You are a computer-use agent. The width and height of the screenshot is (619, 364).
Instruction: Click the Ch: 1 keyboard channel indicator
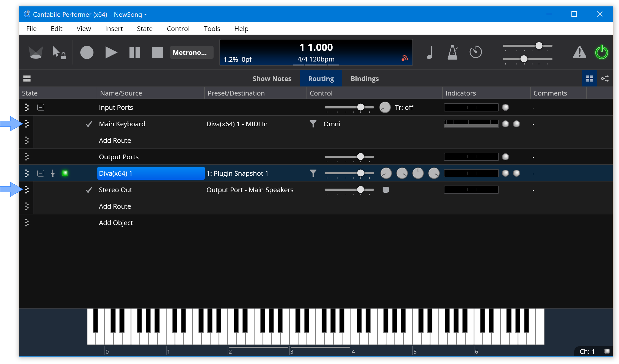coord(587,351)
